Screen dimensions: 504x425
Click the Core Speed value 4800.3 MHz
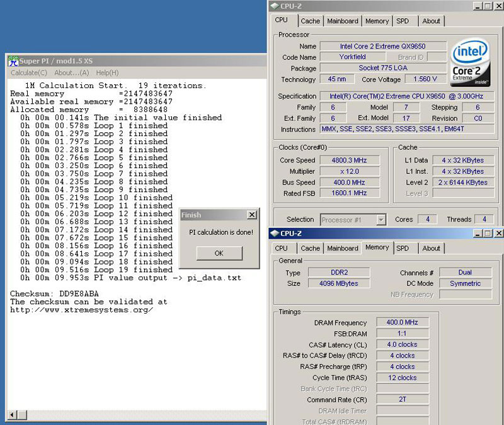tap(350, 160)
